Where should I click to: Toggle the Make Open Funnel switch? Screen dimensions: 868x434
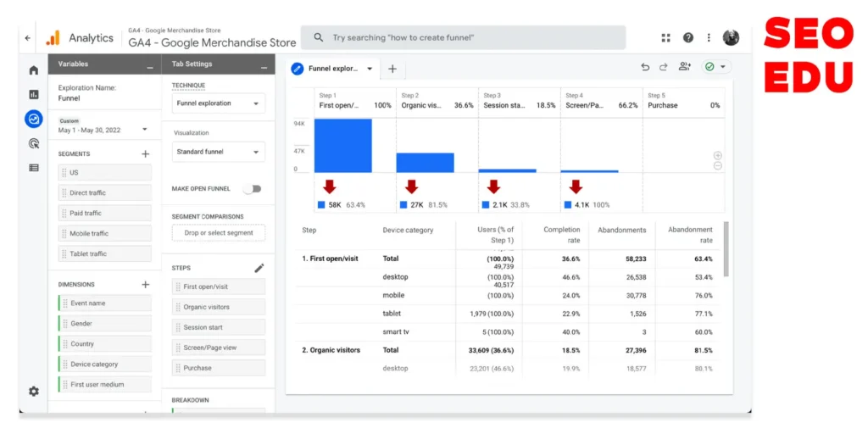click(x=253, y=189)
